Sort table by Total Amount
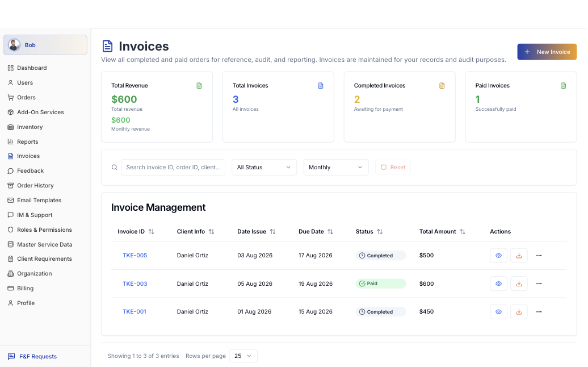This screenshot has height=367, width=588. coord(463,232)
